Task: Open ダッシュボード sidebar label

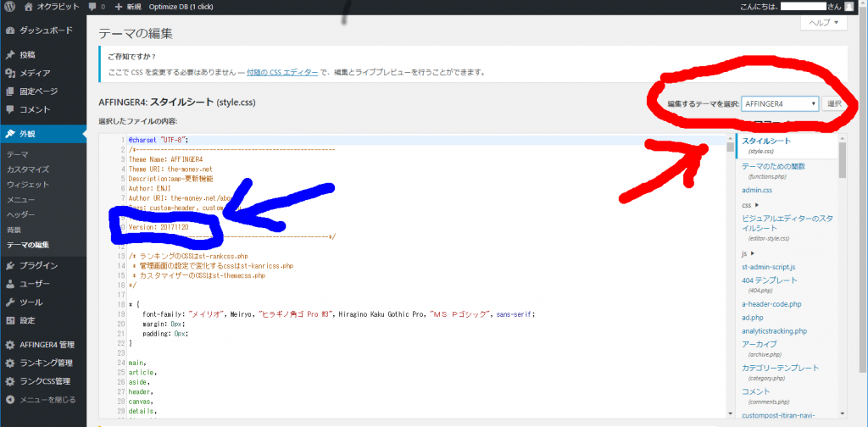Action: pos(46,30)
